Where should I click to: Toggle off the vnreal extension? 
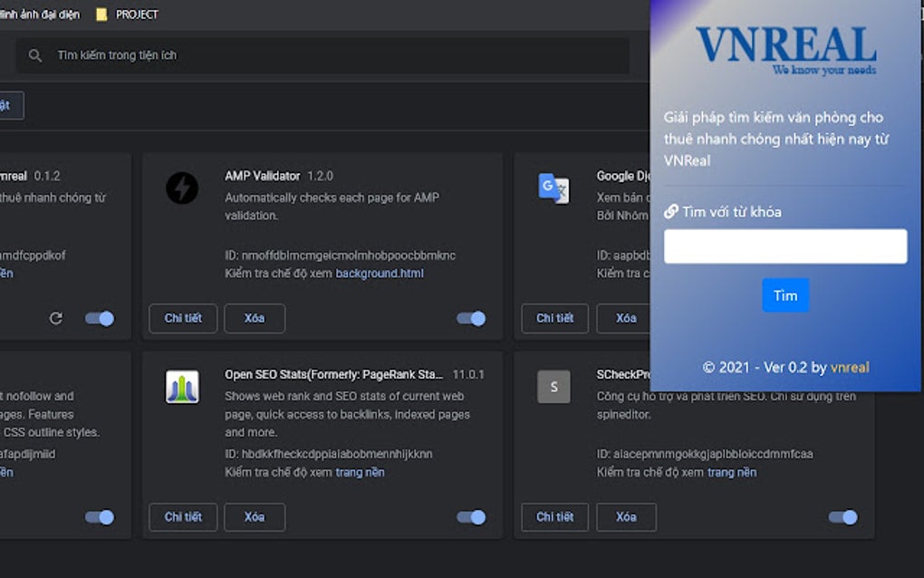(99, 319)
